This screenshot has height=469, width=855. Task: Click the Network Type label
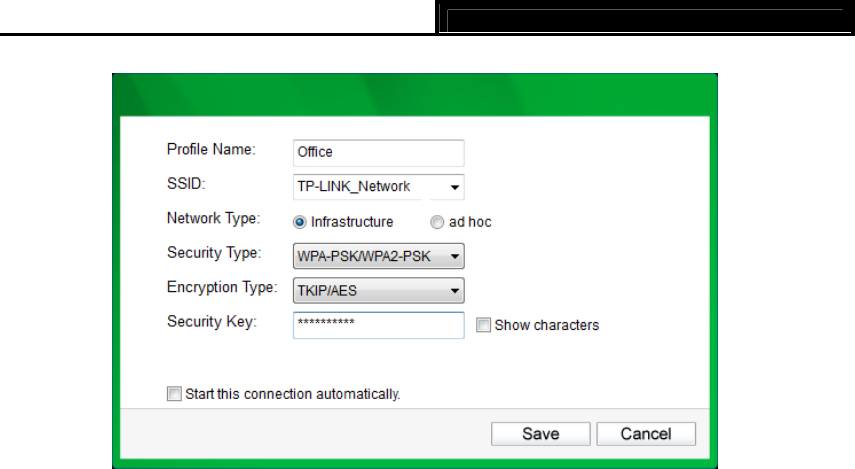point(213,219)
